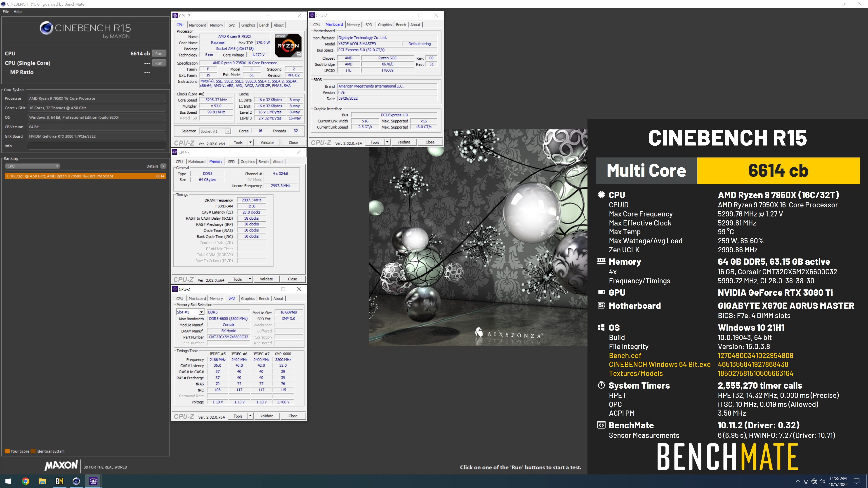868x488 pixels.
Task: Open the File menu in Cinebench
Action: pyautogui.click(x=6, y=12)
